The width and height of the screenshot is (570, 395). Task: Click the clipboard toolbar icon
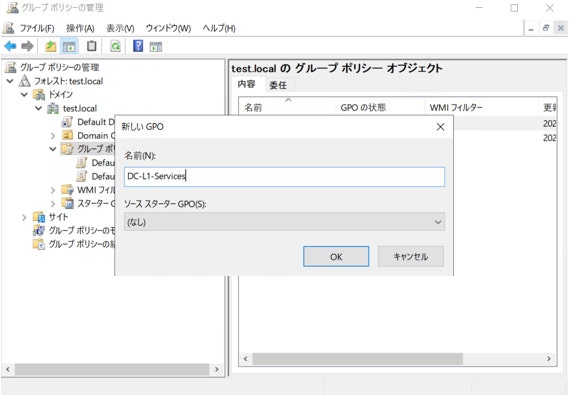click(92, 46)
